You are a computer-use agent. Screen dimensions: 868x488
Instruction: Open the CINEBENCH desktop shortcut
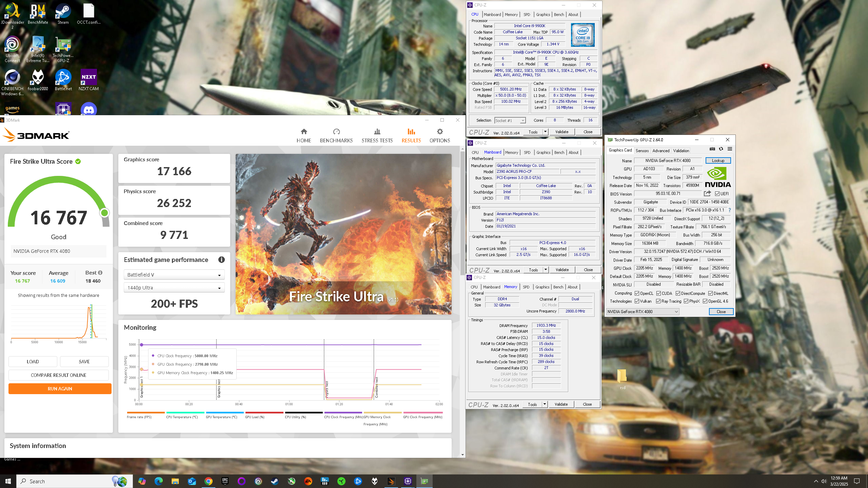(x=12, y=82)
